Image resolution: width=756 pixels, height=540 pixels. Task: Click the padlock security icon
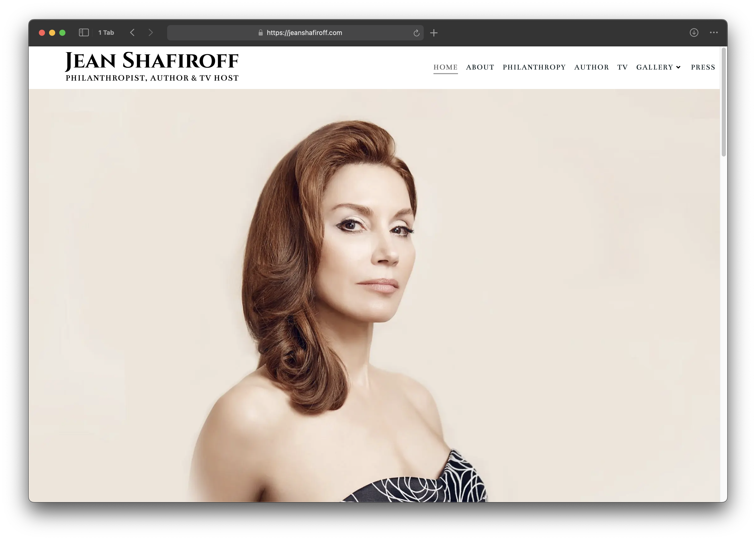pyautogui.click(x=260, y=32)
